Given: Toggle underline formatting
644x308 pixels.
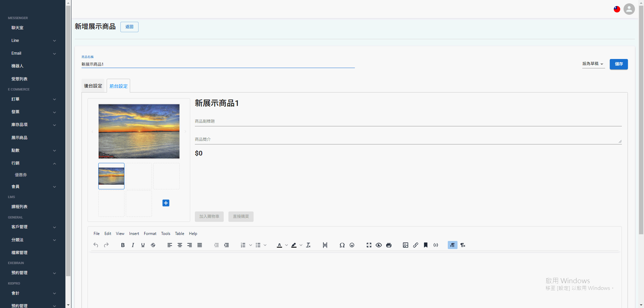Looking at the screenshot, I should (x=143, y=245).
